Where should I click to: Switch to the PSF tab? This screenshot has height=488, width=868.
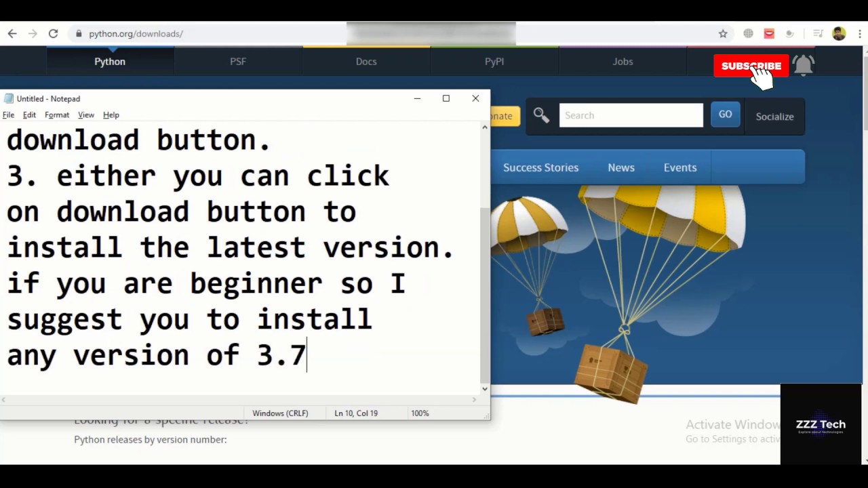(x=238, y=62)
